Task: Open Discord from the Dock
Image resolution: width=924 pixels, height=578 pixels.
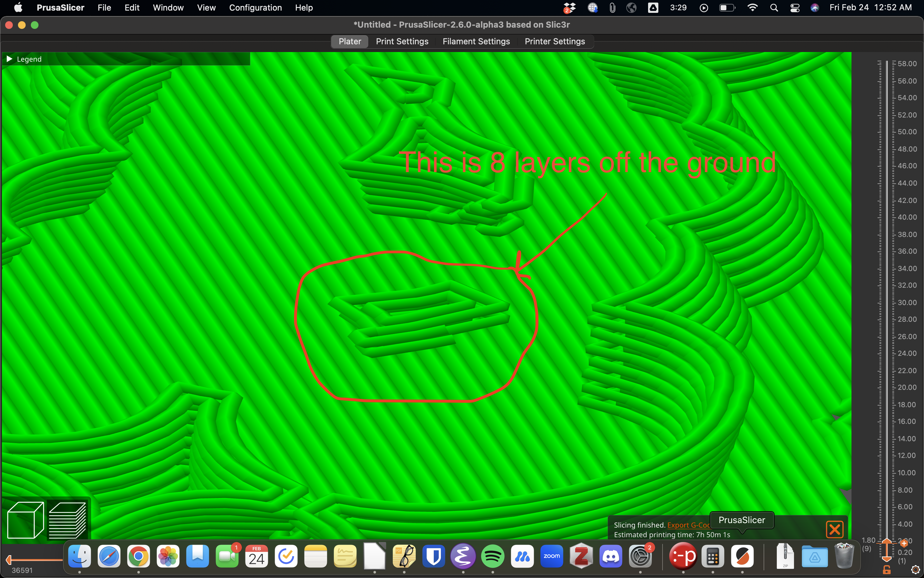Action: point(611,556)
